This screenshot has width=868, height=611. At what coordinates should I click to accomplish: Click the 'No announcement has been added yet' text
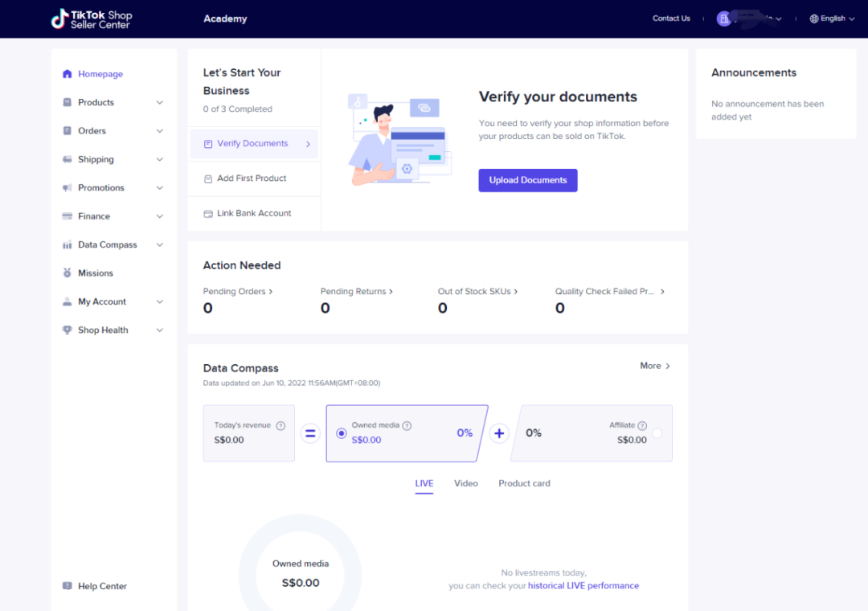click(768, 110)
